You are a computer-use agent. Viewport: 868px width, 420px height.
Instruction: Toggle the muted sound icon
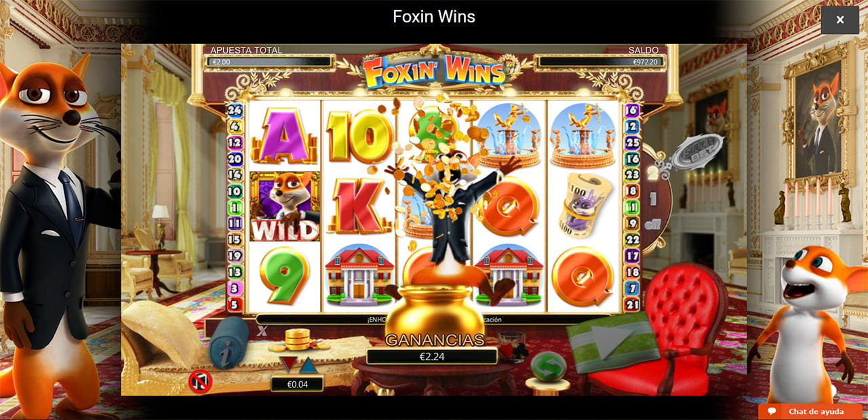(201, 381)
